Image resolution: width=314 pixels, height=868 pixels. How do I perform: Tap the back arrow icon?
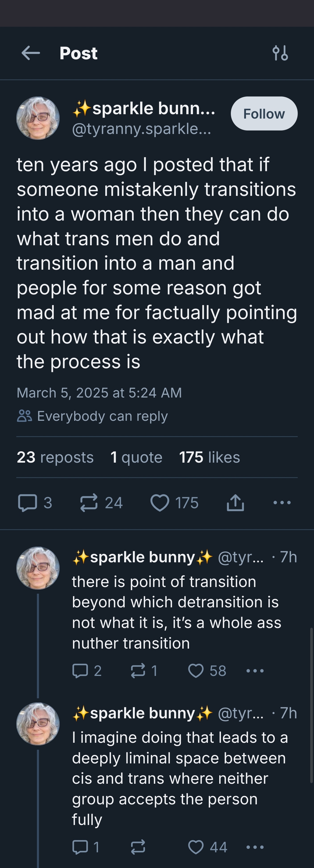[31, 53]
